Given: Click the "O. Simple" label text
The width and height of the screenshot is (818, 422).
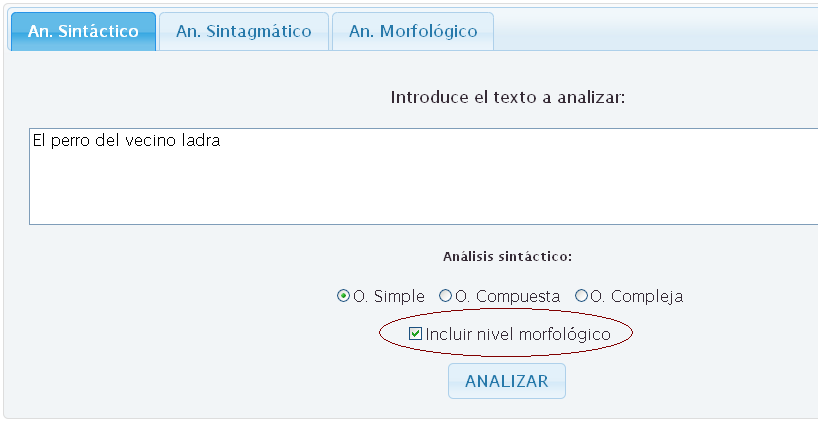Looking at the screenshot, I should [389, 297].
